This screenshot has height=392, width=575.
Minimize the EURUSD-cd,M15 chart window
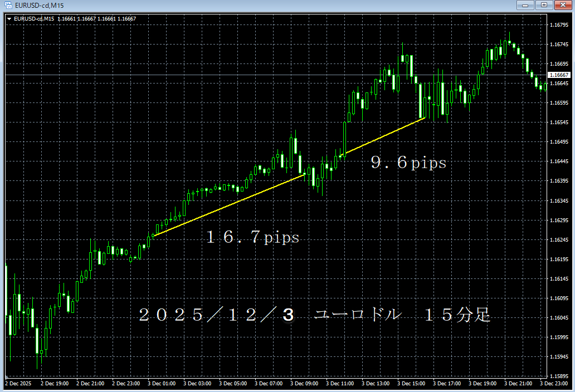click(x=525, y=5)
